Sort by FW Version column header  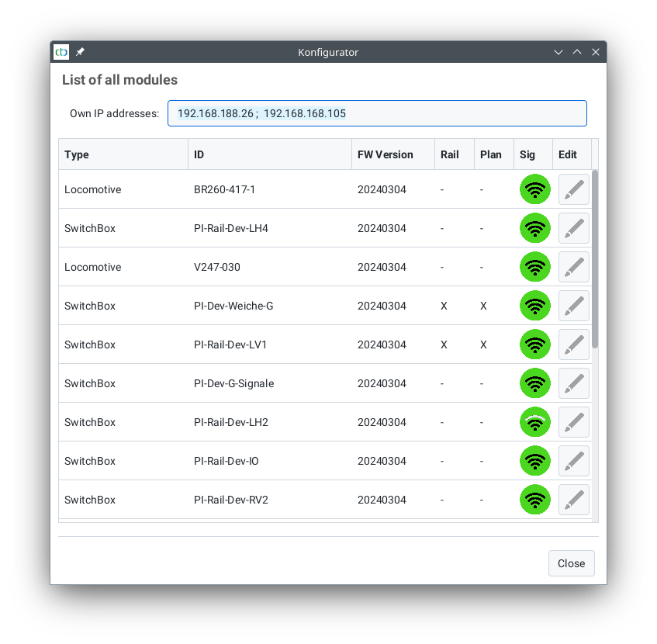coord(392,154)
